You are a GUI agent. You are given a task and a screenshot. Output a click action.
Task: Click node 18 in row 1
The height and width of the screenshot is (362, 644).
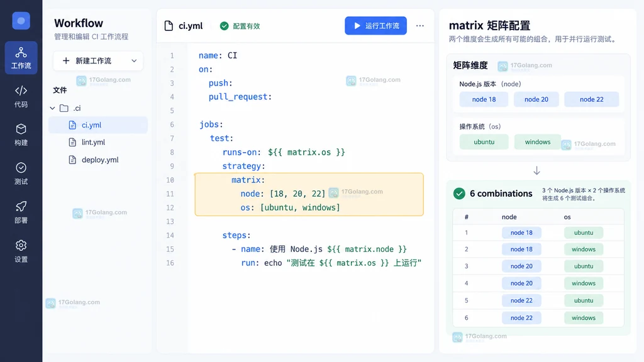521,233
